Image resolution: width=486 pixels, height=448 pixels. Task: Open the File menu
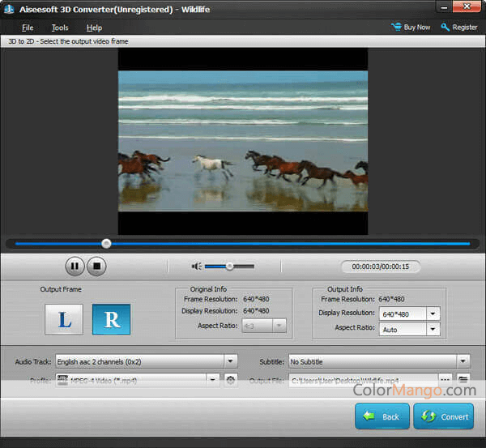(28, 28)
